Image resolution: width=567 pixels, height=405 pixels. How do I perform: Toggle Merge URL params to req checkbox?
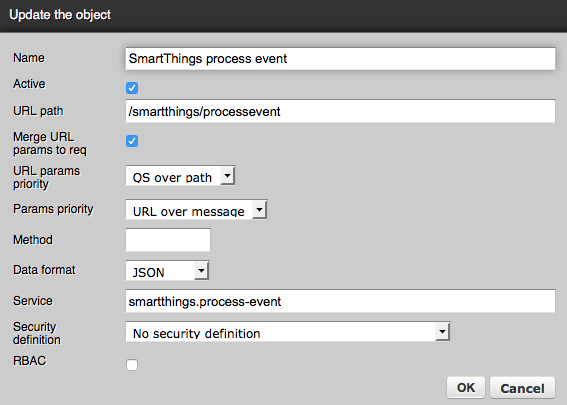pyautogui.click(x=132, y=141)
